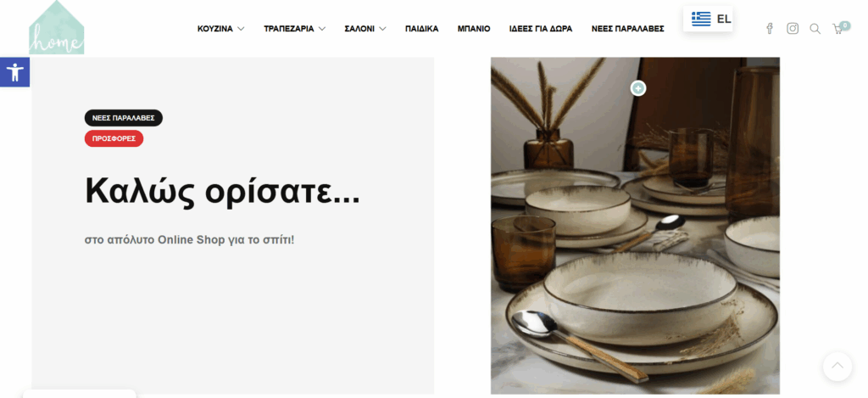Screen dimensions: 868x398
Task: Click the plus hotspot on product image
Action: (x=638, y=88)
